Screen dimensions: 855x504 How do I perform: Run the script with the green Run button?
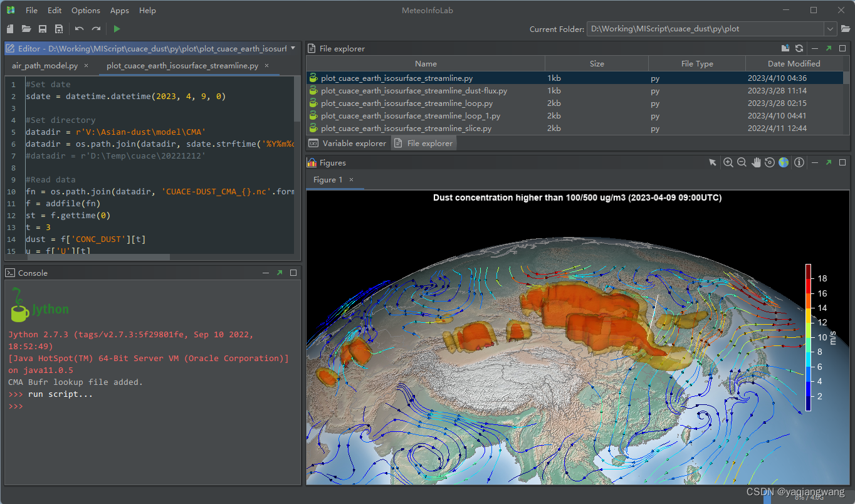coord(116,28)
